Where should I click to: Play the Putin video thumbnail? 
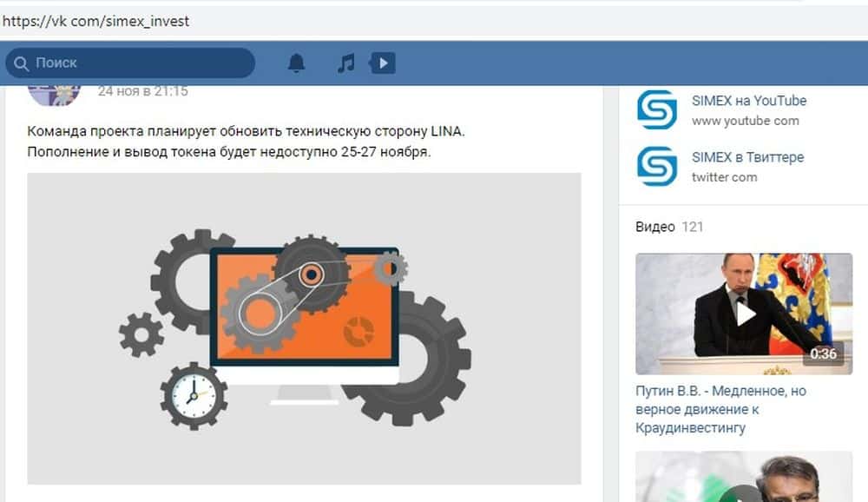coord(744,314)
